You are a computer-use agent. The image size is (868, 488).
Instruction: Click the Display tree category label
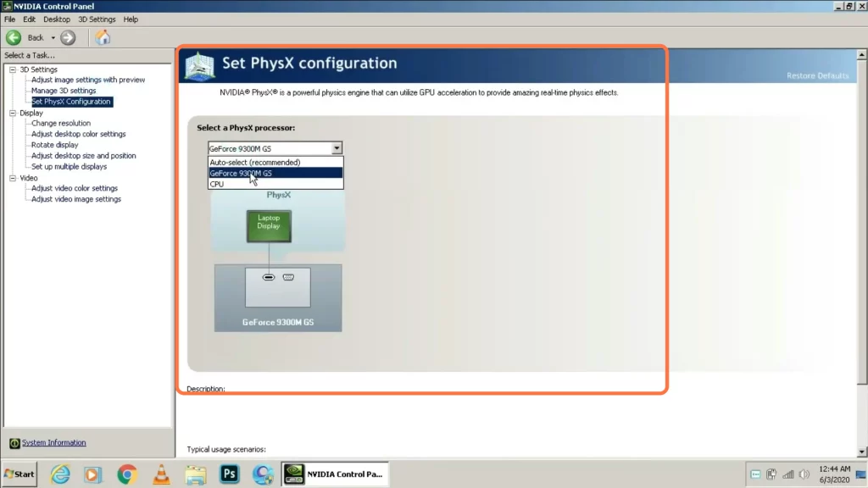point(31,113)
